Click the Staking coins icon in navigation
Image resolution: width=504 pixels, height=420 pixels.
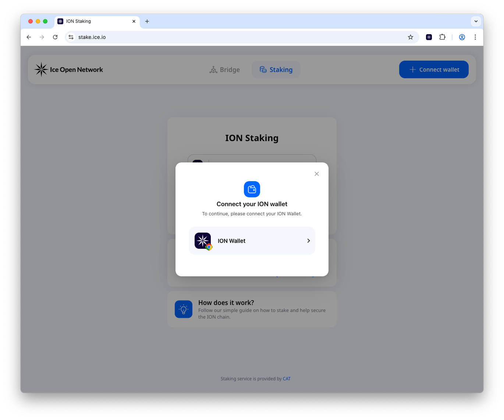[263, 69]
